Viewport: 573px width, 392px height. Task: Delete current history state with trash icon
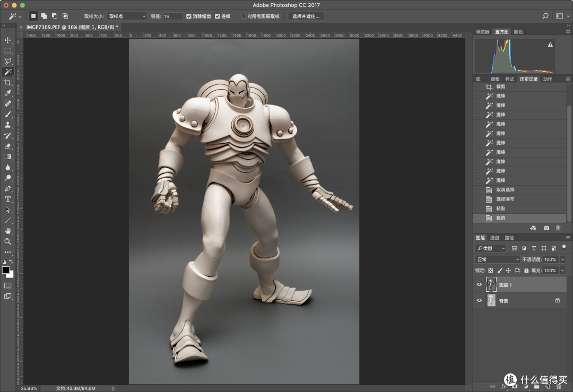[x=558, y=228]
